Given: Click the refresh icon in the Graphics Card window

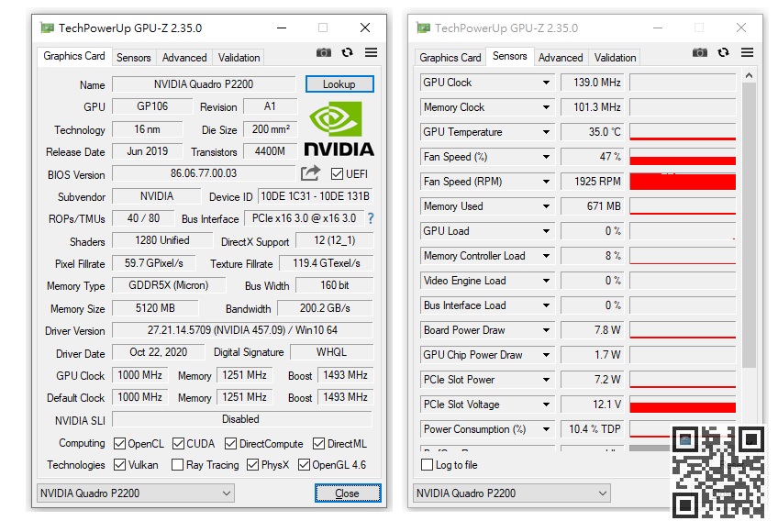Looking at the screenshot, I should [348, 52].
